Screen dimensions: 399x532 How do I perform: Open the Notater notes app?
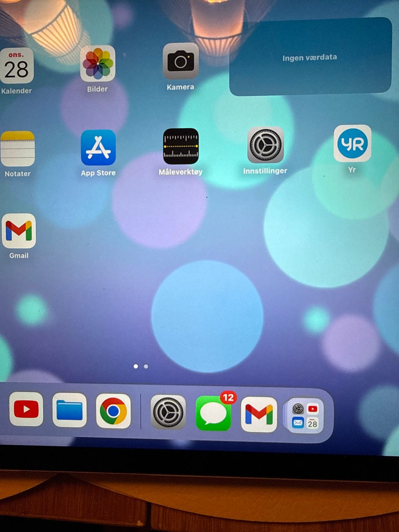pos(17,149)
